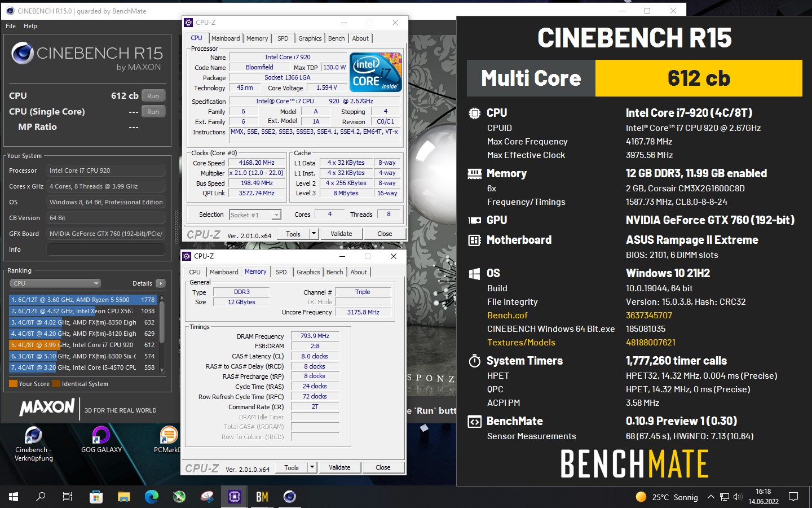
Task: Select AMD Ryzen 5 5500 ranking row
Action: coord(83,300)
